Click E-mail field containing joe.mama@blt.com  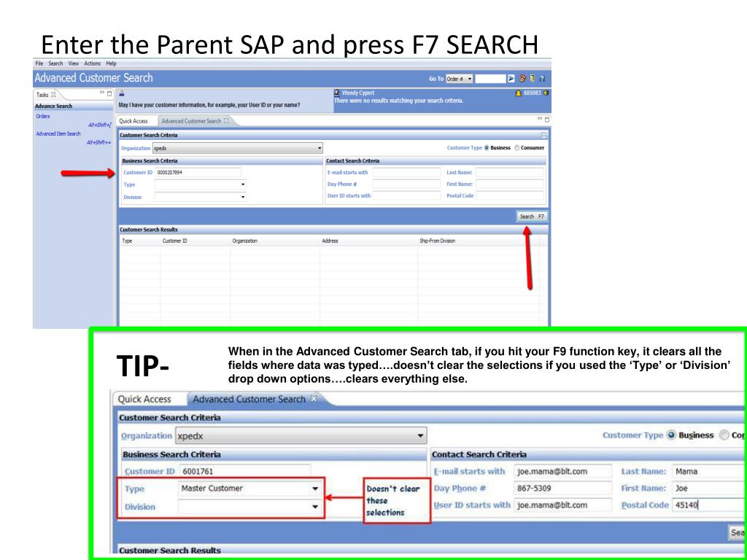pyautogui.click(x=562, y=472)
